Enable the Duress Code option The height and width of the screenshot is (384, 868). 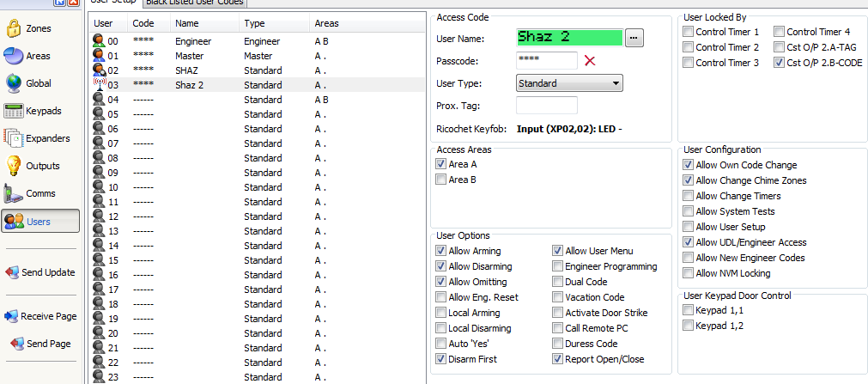pos(558,344)
